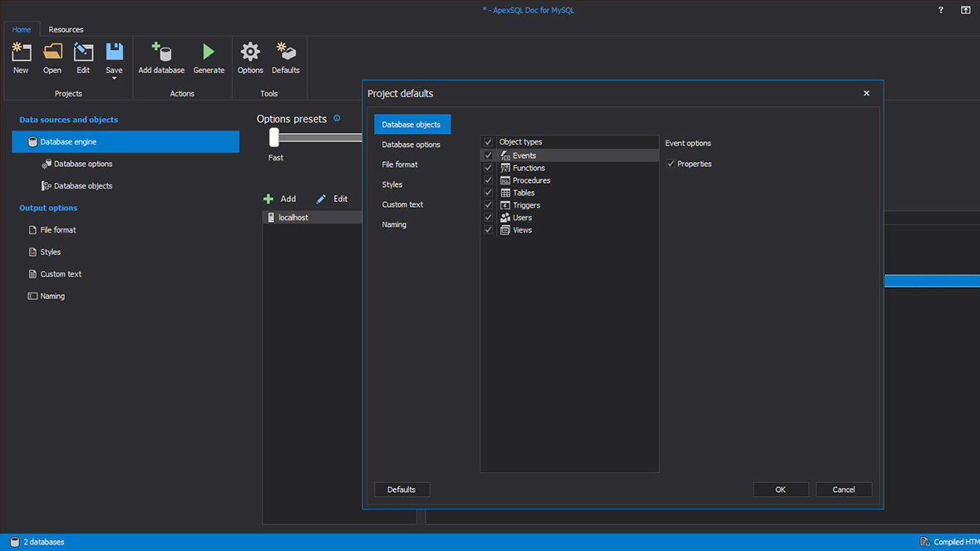
Task: Select the Options gear icon
Action: click(250, 52)
